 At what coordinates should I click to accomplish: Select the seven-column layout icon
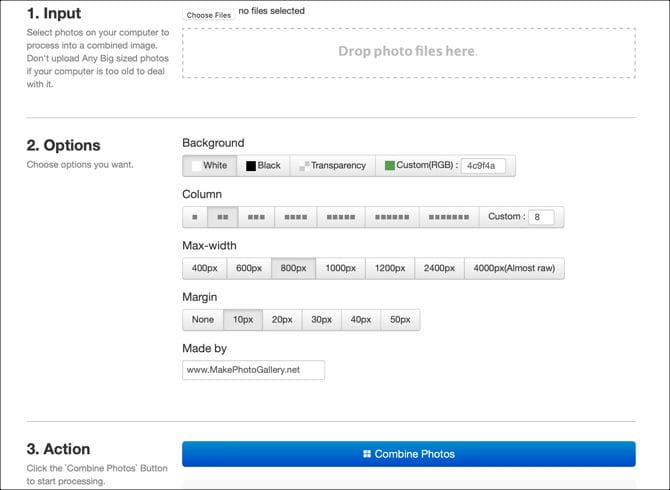(x=448, y=217)
